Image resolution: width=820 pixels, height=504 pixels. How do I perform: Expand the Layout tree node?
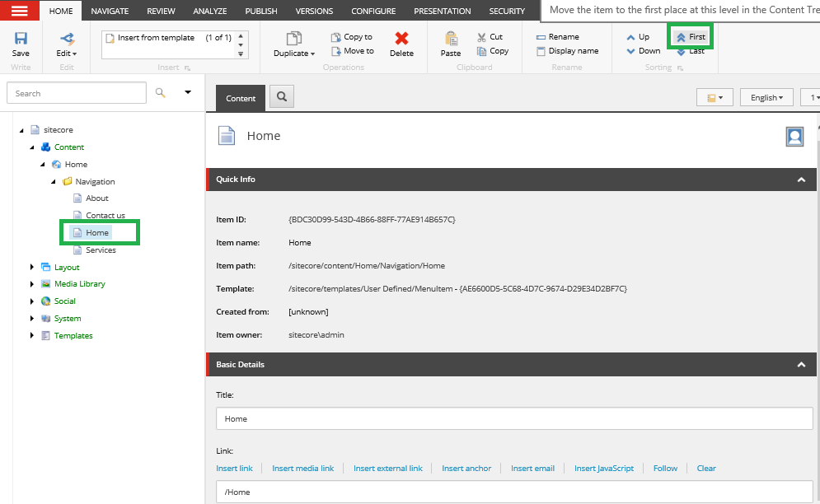pyautogui.click(x=32, y=267)
